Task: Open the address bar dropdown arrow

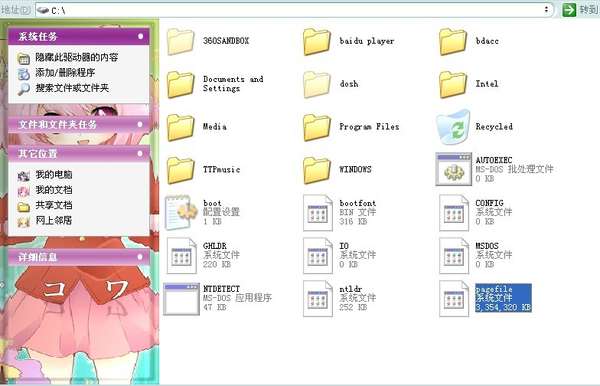Action: pyautogui.click(x=546, y=10)
